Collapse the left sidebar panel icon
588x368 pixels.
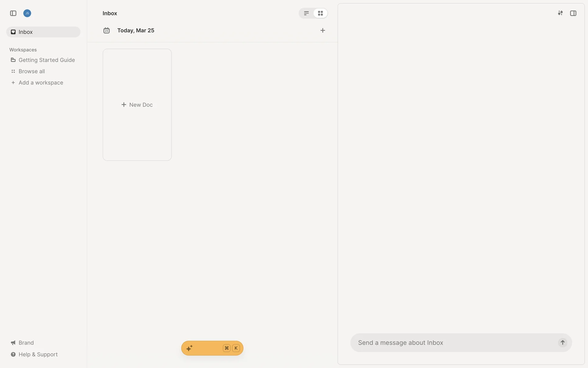tap(13, 13)
